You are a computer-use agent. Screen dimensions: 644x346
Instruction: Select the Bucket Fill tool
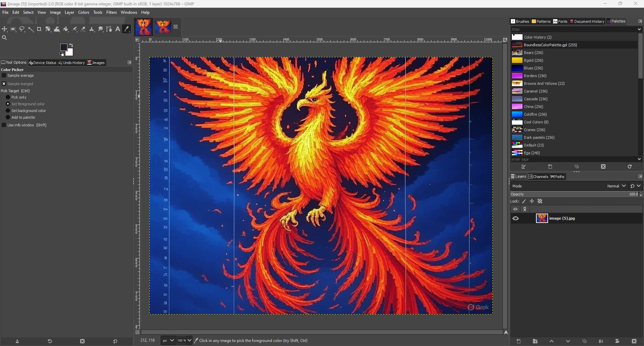point(65,29)
